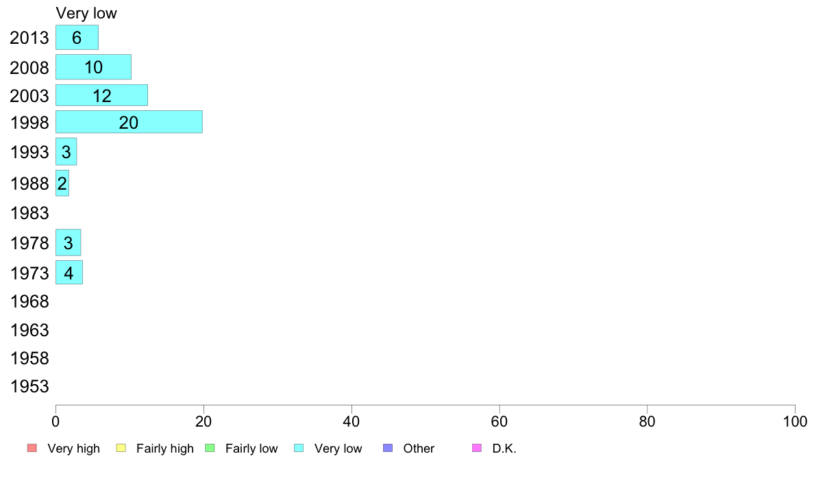Click the Fairly low legend text
Viewport: 814px width, 504px height.
pyautogui.click(x=251, y=449)
